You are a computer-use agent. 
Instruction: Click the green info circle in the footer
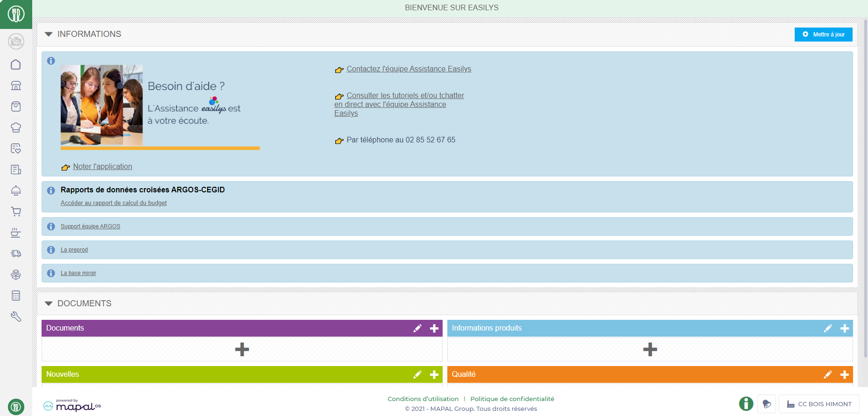pyautogui.click(x=746, y=404)
